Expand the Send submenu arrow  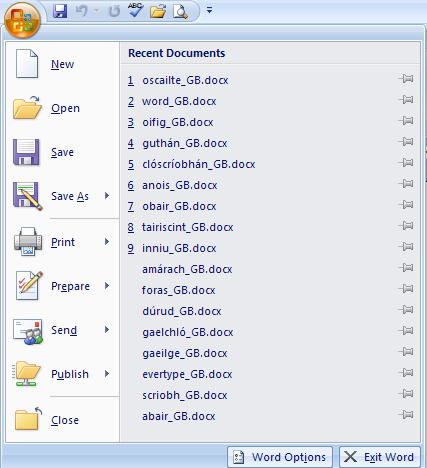click(x=107, y=330)
